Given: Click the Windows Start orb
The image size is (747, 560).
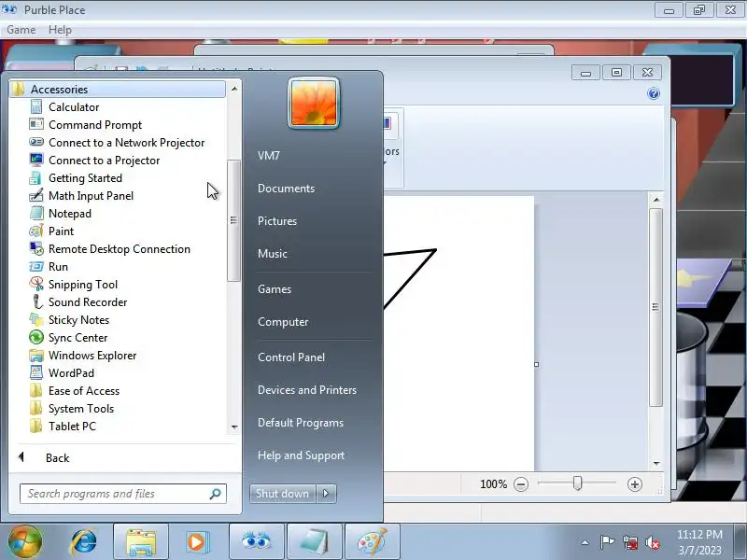Looking at the screenshot, I should coord(24,542).
